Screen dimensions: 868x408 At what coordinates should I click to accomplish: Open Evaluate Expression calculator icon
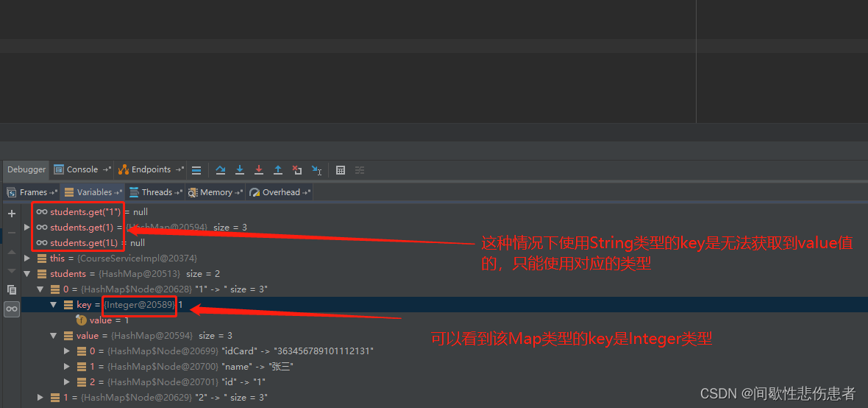point(341,170)
